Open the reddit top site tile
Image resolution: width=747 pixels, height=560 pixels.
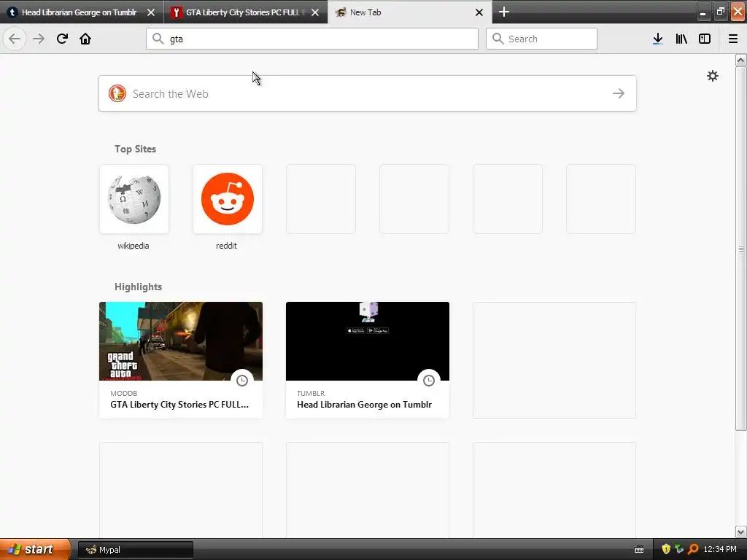(x=228, y=199)
